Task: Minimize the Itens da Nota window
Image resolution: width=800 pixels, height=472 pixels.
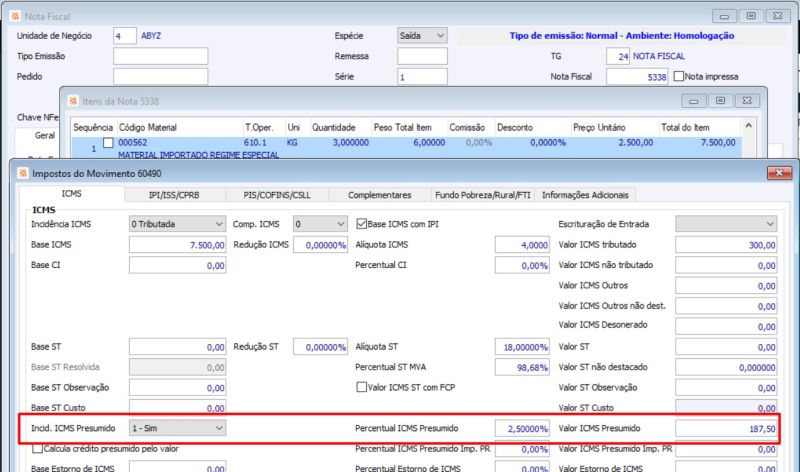Action: (x=693, y=101)
